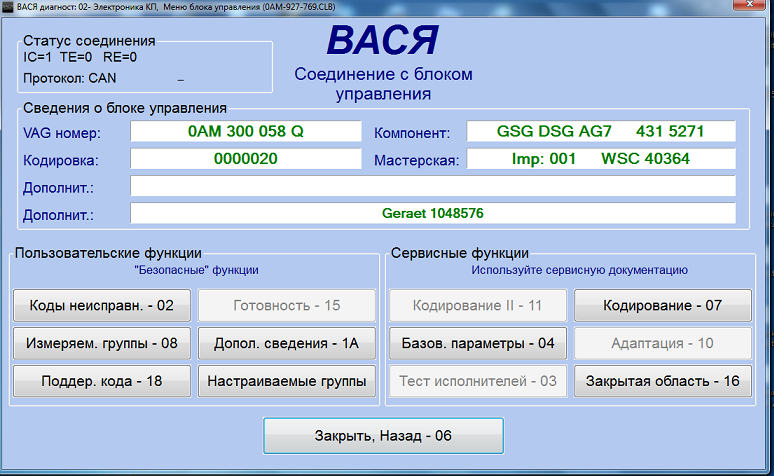The width and height of the screenshot is (774, 476).
Task: Click the greyed Кодирование II - 11 button
Action: 478,306
